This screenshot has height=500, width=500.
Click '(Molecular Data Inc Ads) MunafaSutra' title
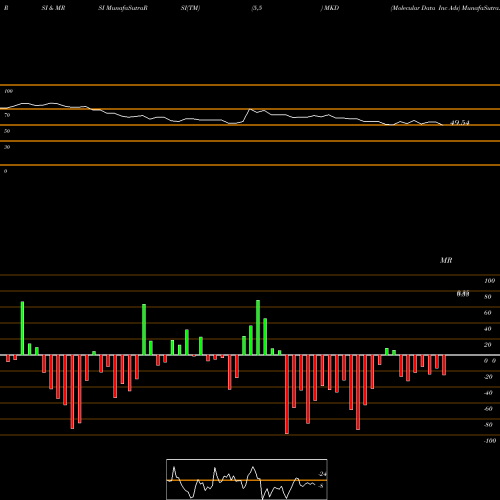[445, 8]
